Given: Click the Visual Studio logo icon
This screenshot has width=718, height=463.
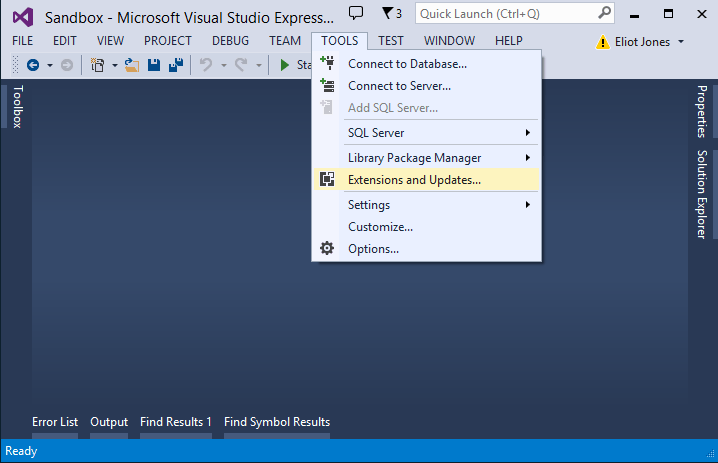Looking at the screenshot, I should tap(23, 17).
